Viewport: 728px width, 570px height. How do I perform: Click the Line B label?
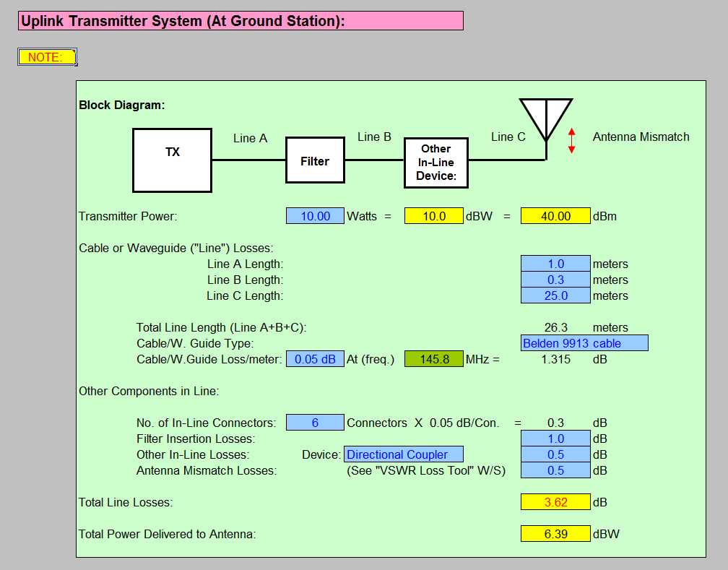point(374,137)
